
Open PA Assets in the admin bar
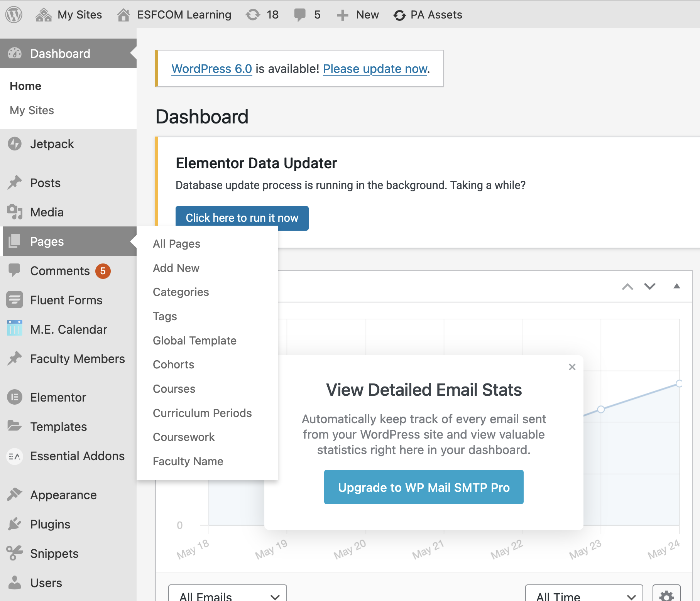436,15
